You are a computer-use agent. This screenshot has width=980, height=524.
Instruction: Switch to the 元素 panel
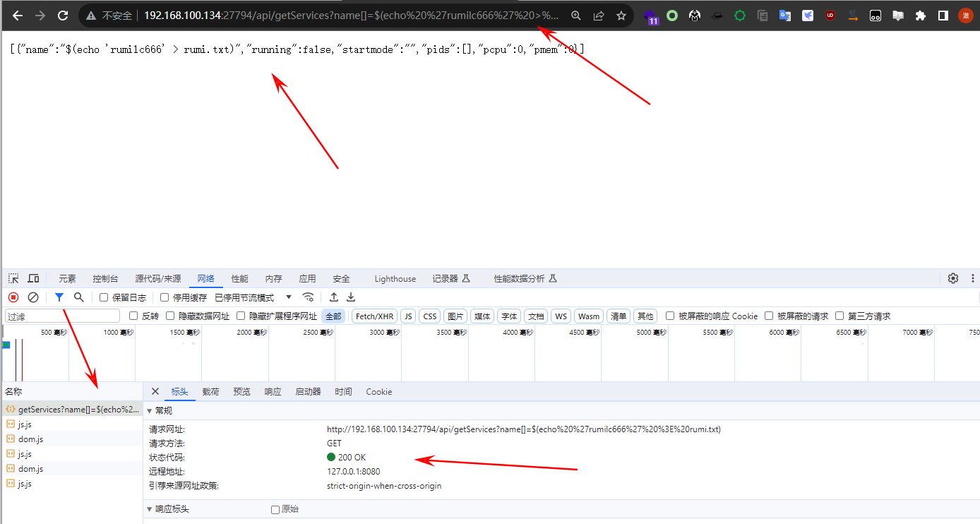tap(67, 278)
